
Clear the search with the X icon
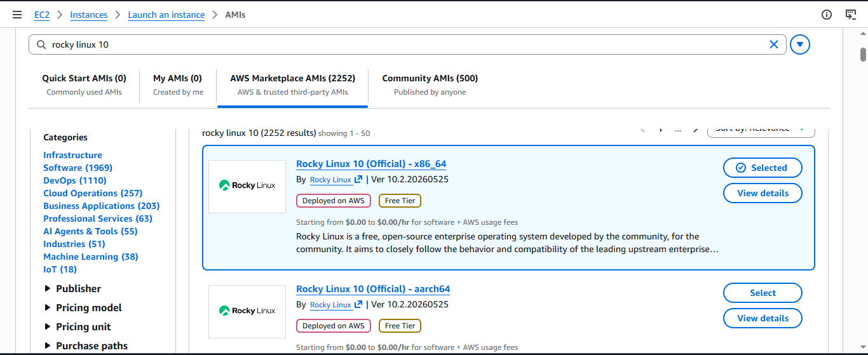tap(774, 44)
